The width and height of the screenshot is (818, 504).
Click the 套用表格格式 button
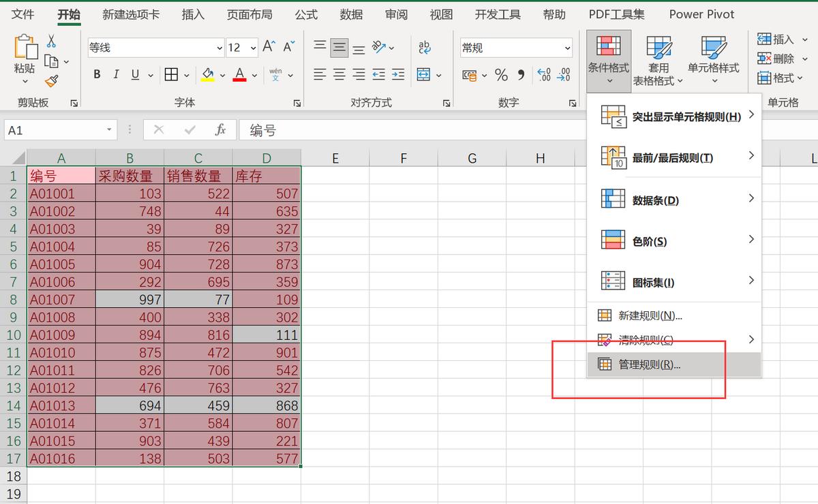click(658, 60)
